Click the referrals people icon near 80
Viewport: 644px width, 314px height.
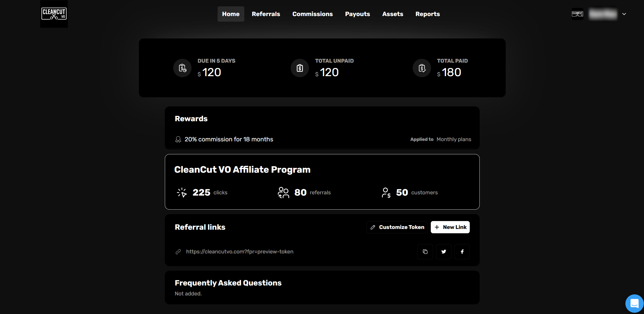point(283,193)
